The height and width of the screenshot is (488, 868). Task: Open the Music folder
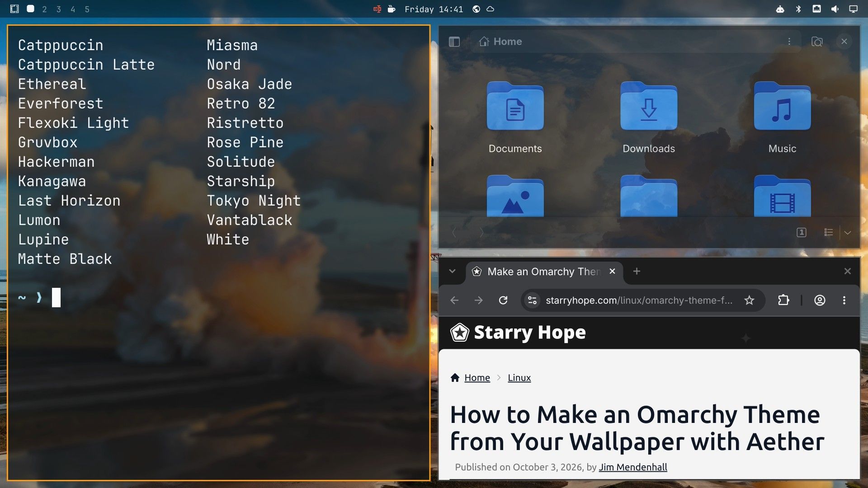[x=782, y=117]
